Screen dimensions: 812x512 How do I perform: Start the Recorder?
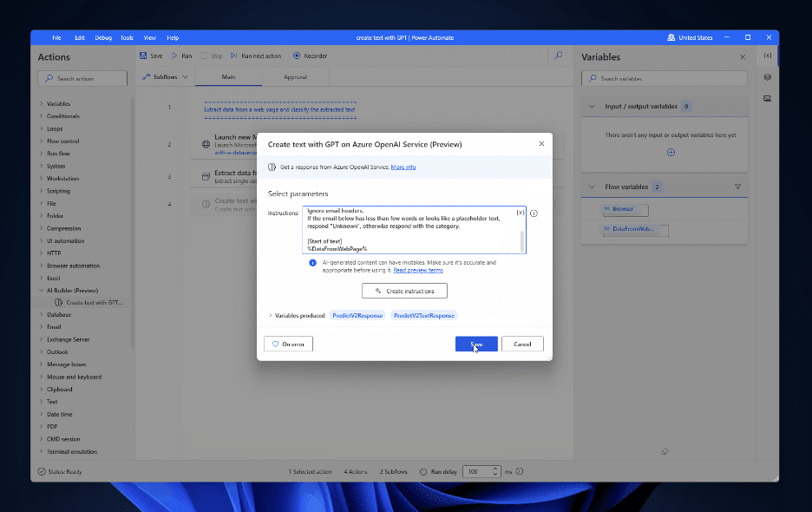311,56
